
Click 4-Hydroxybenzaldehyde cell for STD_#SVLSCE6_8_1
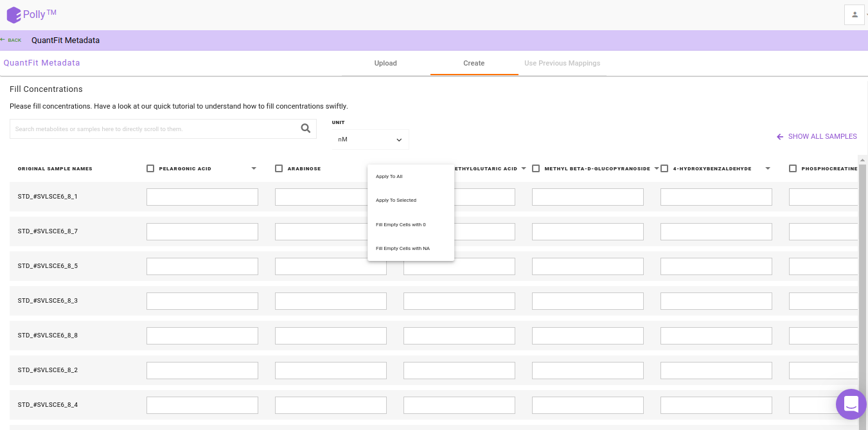(x=716, y=197)
